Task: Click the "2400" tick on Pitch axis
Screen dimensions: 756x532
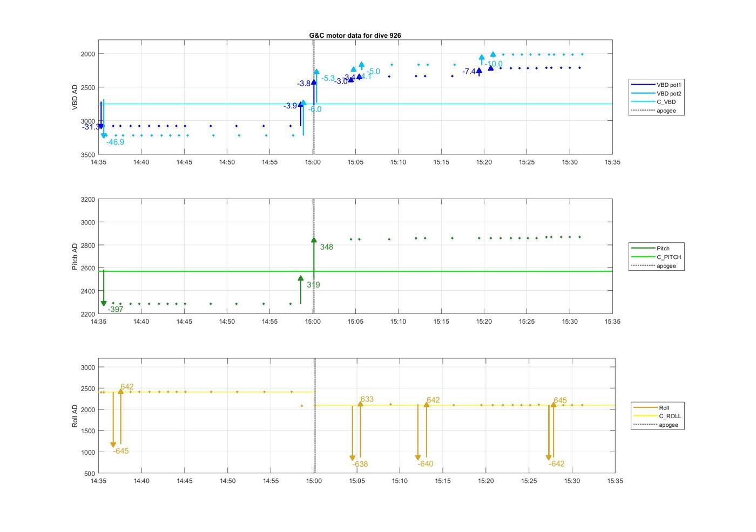Action: click(x=87, y=291)
